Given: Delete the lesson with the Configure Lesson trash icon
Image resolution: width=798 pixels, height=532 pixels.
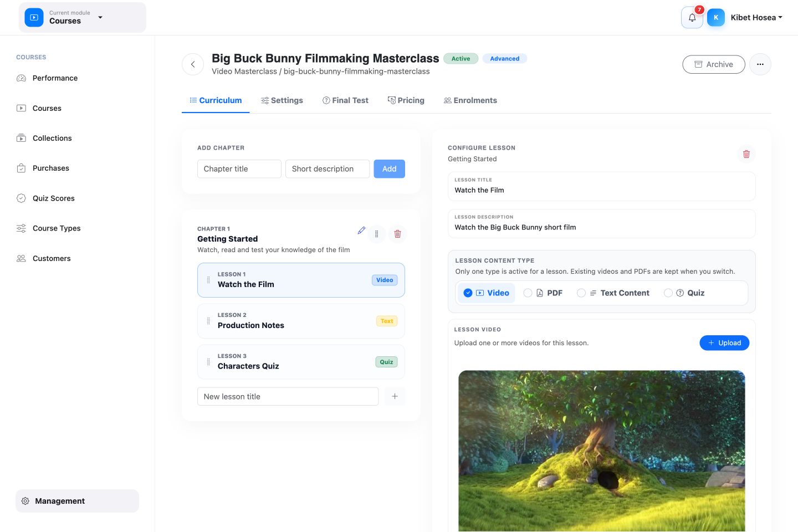Looking at the screenshot, I should point(746,154).
